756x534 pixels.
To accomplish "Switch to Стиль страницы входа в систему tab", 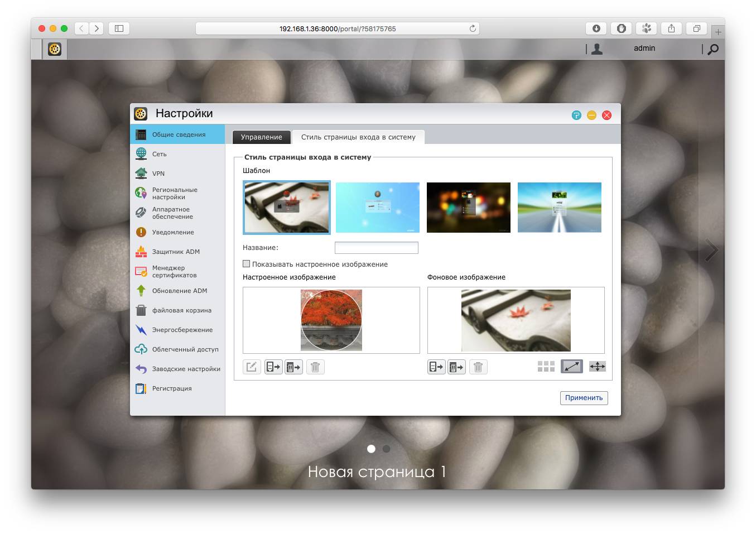I will [358, 137].
